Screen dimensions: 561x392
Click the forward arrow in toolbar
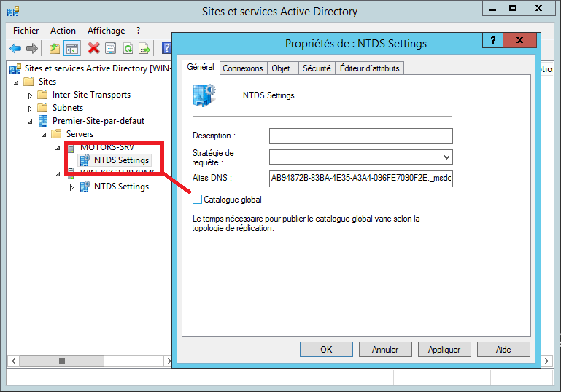coord(32,48)
